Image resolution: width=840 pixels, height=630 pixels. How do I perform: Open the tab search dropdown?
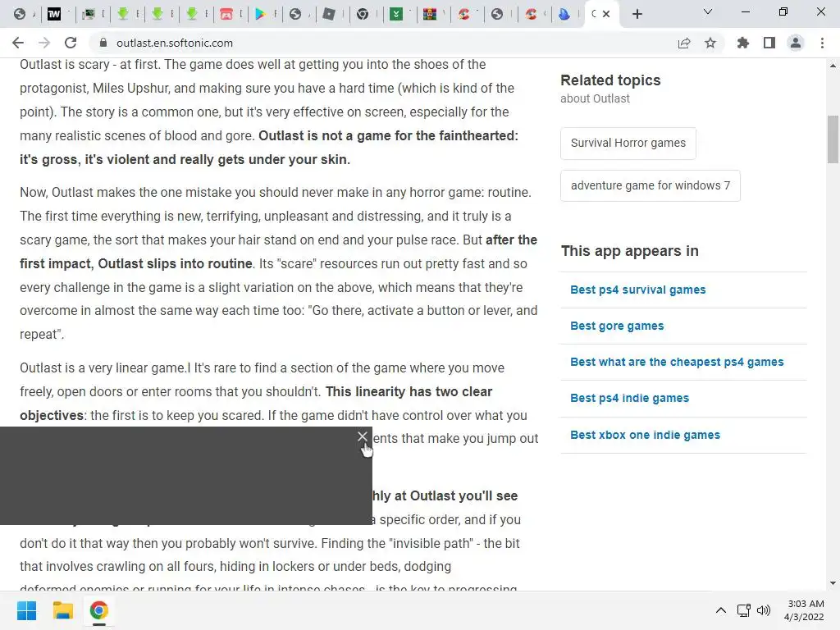pyautogui.click(x=708, y=11)
